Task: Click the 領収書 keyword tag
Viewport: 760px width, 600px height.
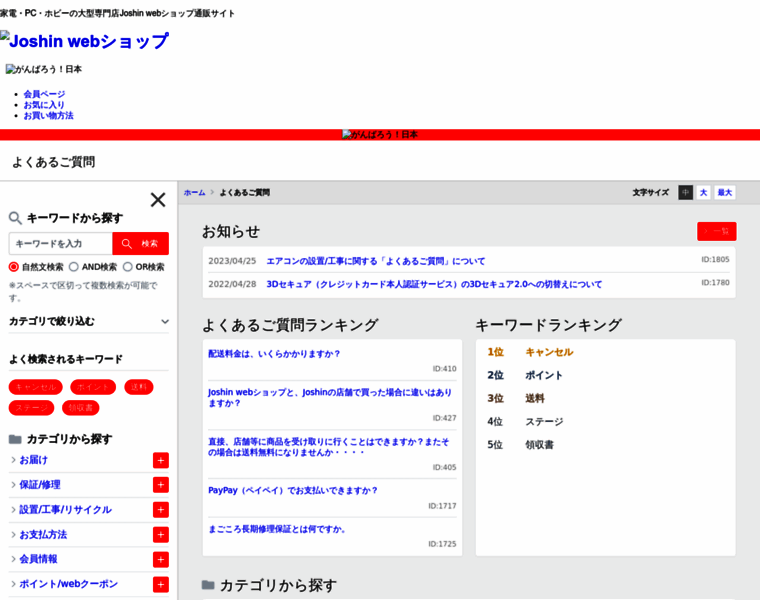Action: coord(80,408)
